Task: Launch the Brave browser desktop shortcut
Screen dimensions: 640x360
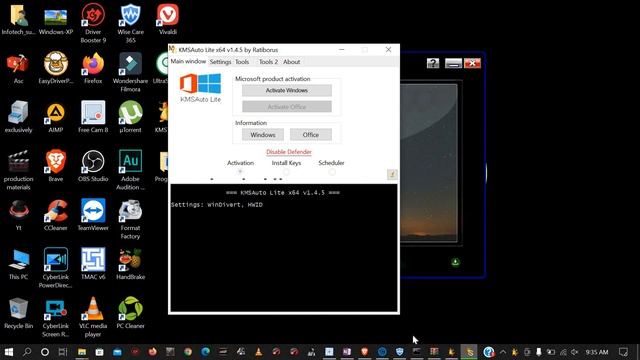Action: pos(56,167)
